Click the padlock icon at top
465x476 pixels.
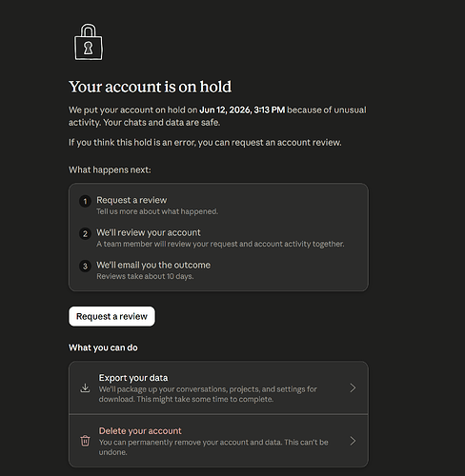click(x=89, y=42)
